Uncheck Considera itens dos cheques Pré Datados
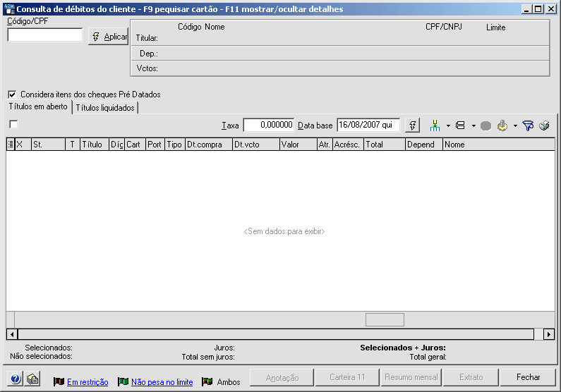Viewport: 561px width, 392px height. [x=12, y=94]
